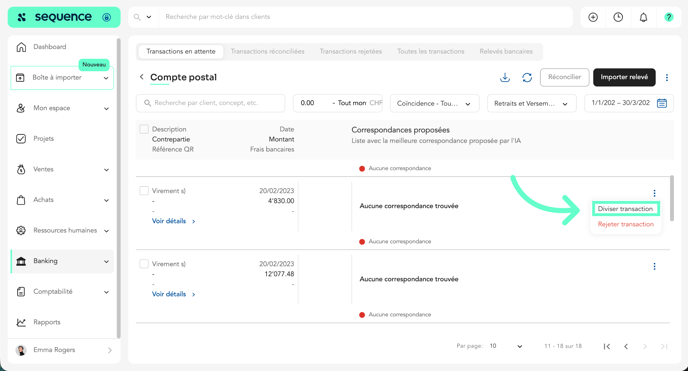Go to previous page of results
The height and width of the screenshot is (371, 688).
tap(626, 346)
